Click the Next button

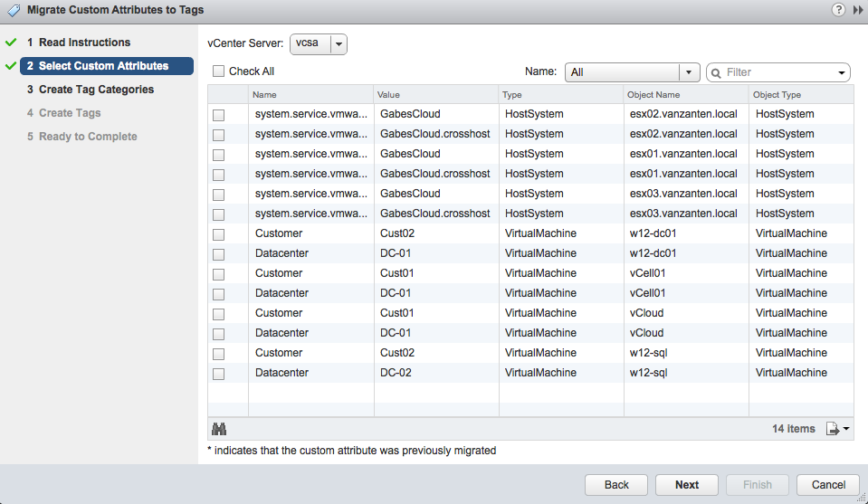click(686, 485)
